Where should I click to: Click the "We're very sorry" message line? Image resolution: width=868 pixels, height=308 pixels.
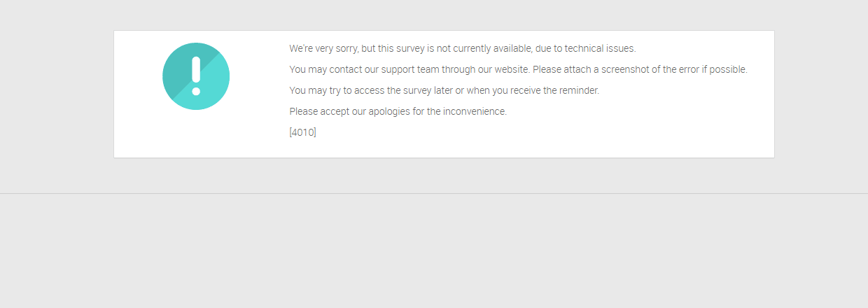point(463,48)
